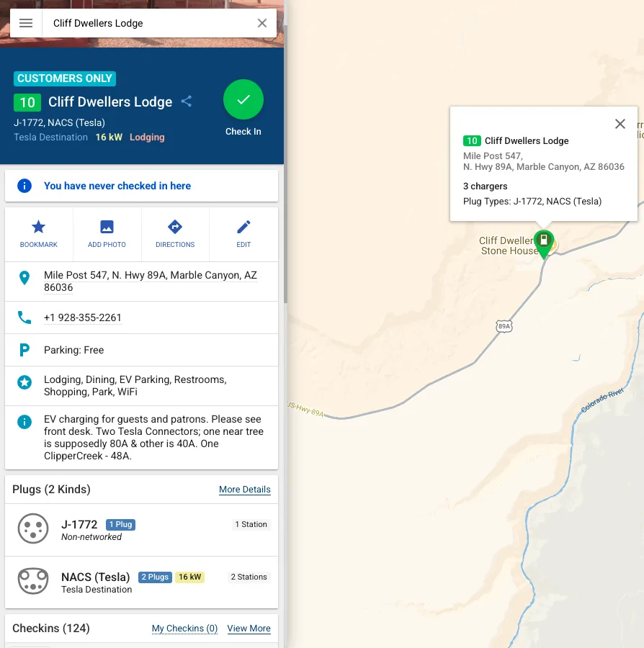Screen dimensions: 644x648
Task: Click the Cliff Dwellers Lodge title in popup
Action: (527, 141)
